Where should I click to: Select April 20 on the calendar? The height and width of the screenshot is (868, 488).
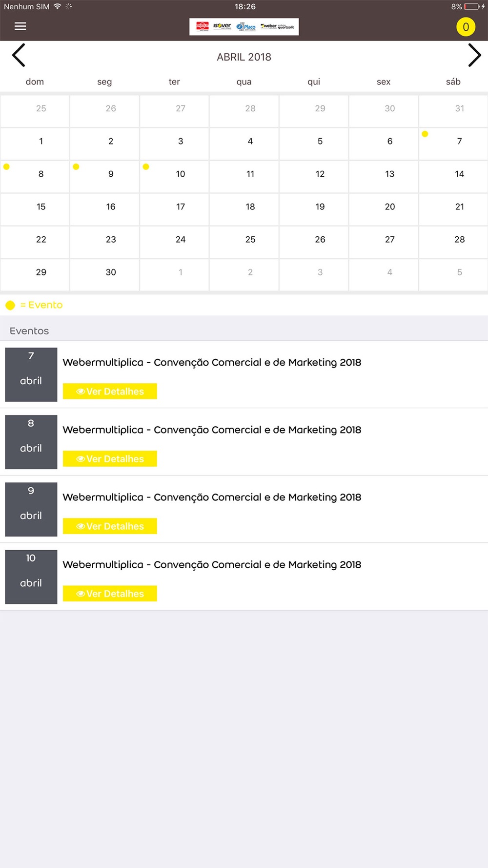pyautogui.click(x=384, y=209)
